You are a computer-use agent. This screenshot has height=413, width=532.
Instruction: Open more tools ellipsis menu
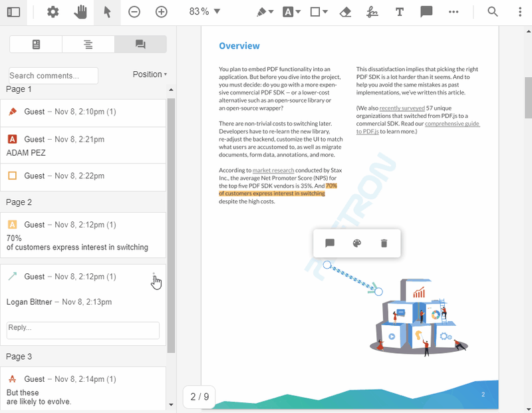tap(454, 12)
